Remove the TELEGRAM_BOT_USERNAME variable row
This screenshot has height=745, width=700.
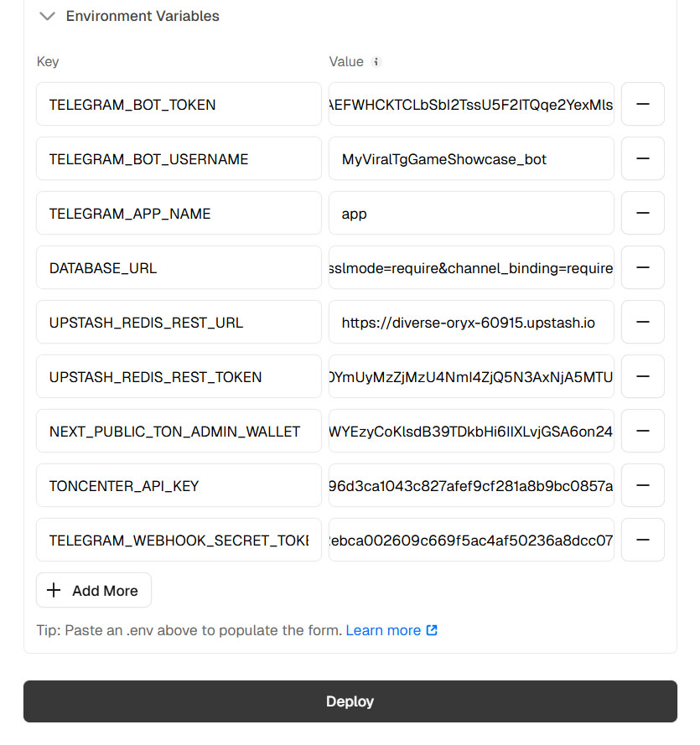coord(642,158)
